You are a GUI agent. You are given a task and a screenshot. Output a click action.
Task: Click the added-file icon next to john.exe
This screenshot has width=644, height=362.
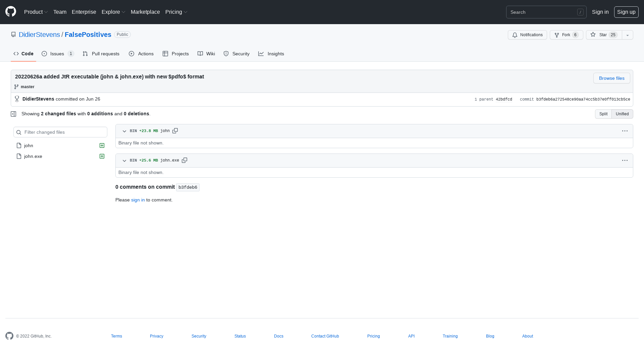tap(102, 156)
